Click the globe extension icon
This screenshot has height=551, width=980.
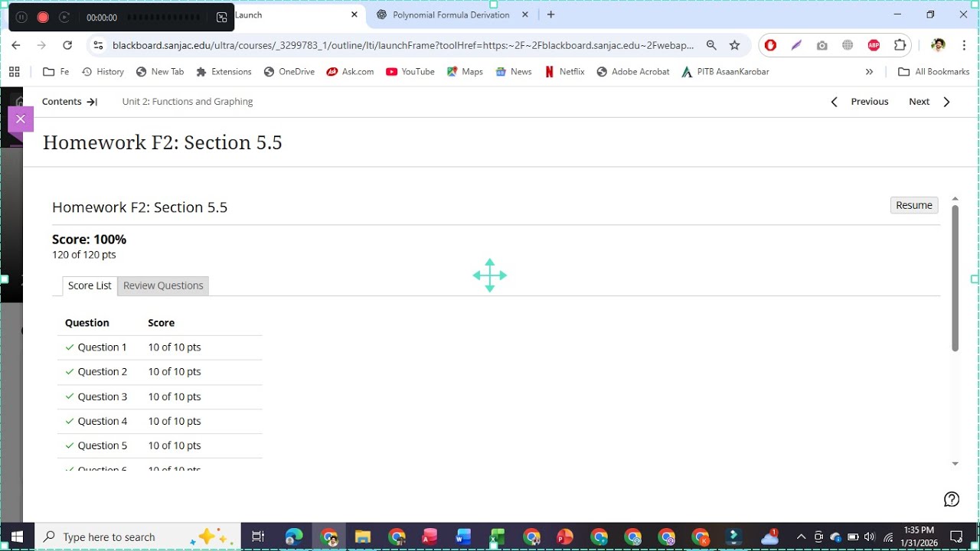pos(848,45)
